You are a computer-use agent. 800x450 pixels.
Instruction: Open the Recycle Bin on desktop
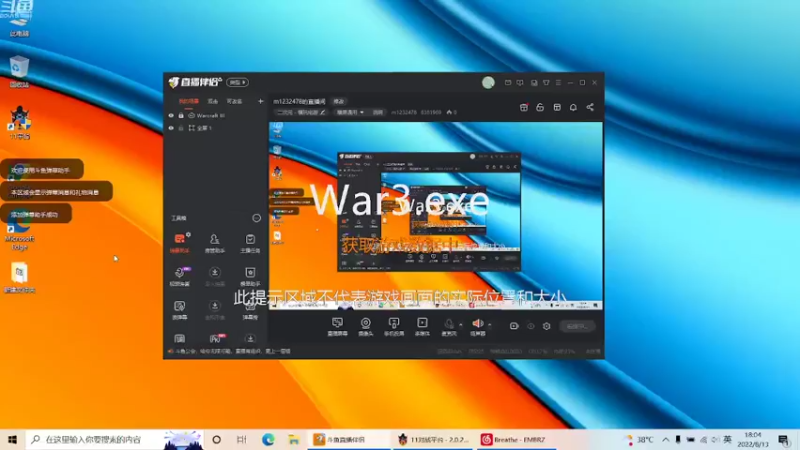(19, 71)
